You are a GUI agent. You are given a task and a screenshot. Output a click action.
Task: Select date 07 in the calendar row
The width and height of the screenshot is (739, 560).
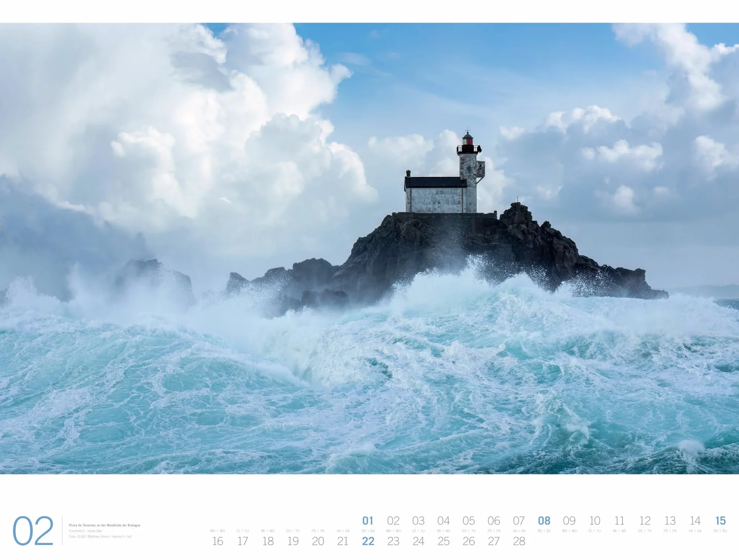coord(519,521)
